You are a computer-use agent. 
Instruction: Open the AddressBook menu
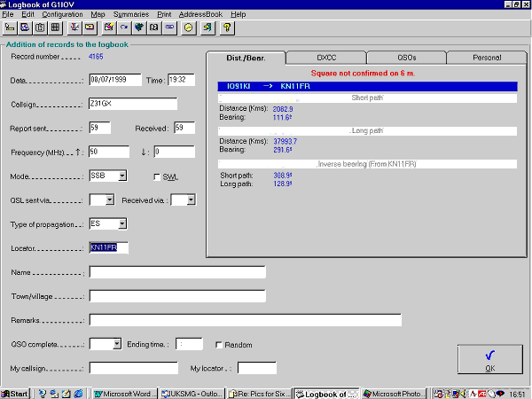(x=200, y=14)
